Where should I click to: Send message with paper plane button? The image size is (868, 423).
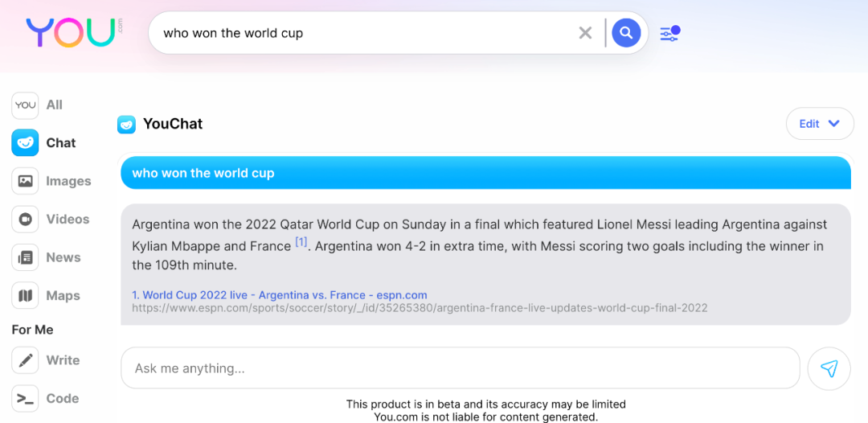click(829, 368)
